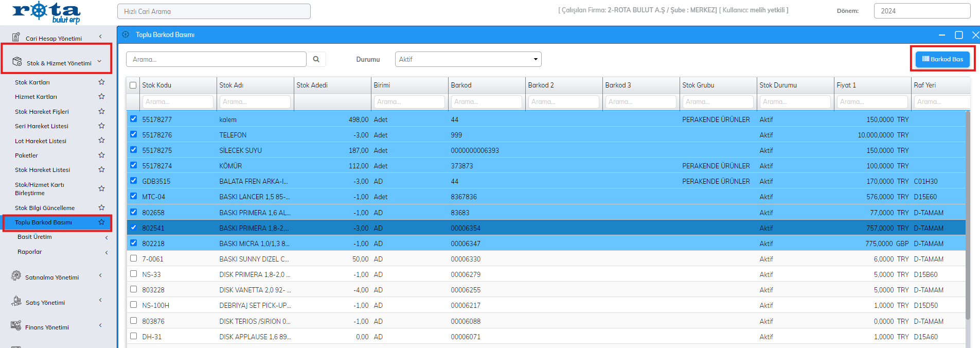Favorite Stok Kartları with its star icon
Image resolution: width=980 pixels, height=348 pixels.
click(x=101, y=82)
